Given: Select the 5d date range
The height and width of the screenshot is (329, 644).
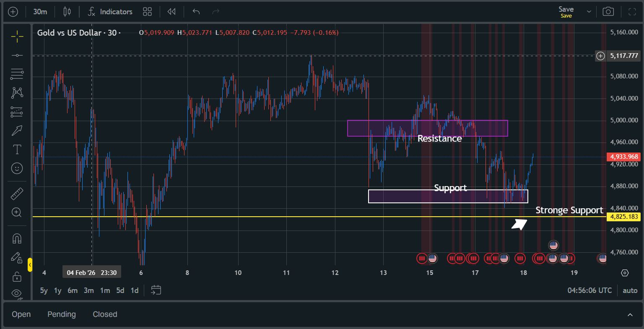Looking at the screenshot, I should (x=120, y=290).
